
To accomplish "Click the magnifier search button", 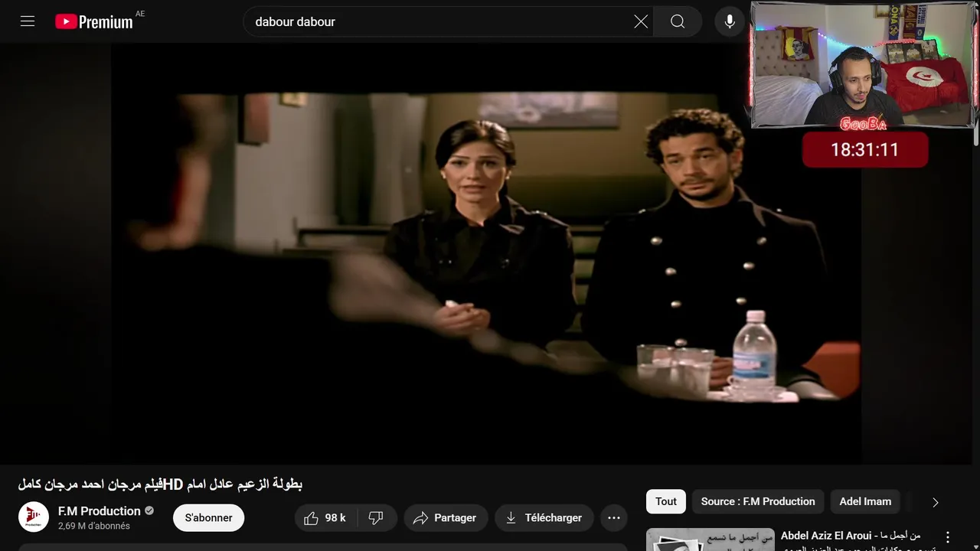I will pos(678,21).
